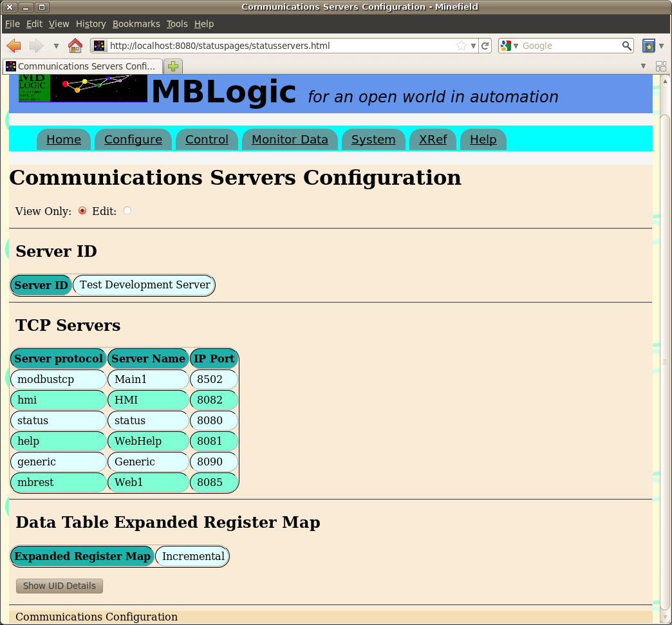Go to the browser Home page icon
Image resolution: width=672 pixels, height=625 pixels.
75,46
